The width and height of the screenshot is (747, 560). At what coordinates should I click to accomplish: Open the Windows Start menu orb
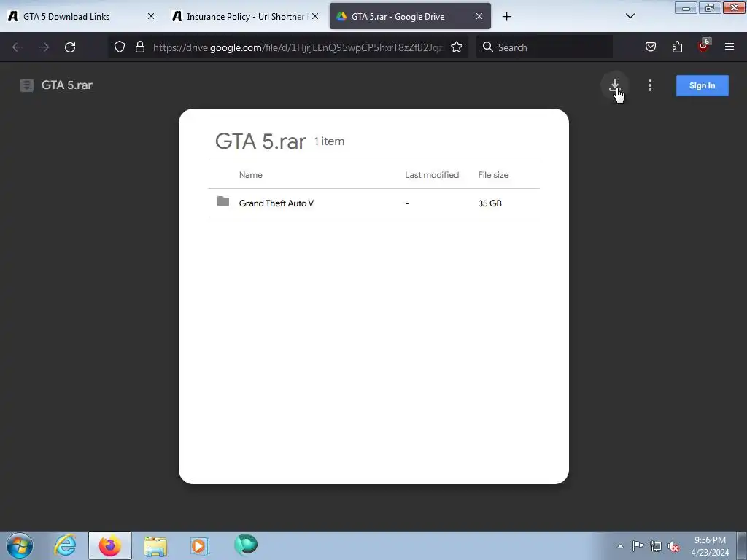tap(20, 545)
